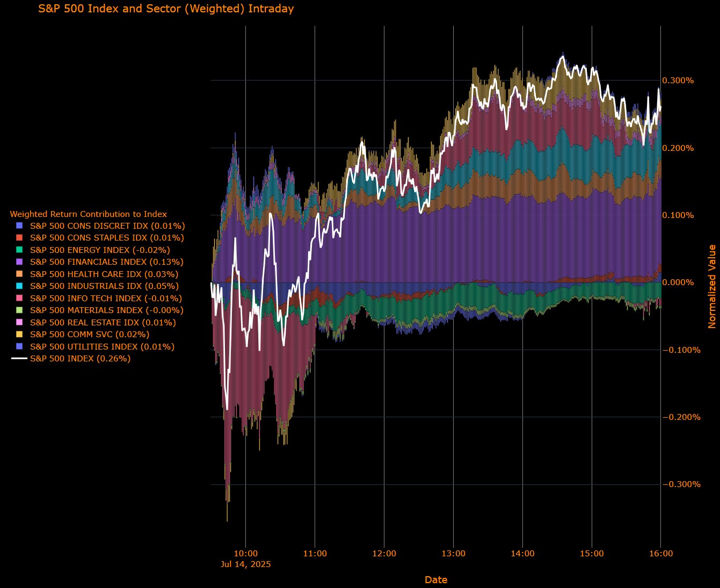Screen dimensions: 720x588
Task: Toggle S&P 500 HEALTH CARE IDX legend entry
Action: 97,274
